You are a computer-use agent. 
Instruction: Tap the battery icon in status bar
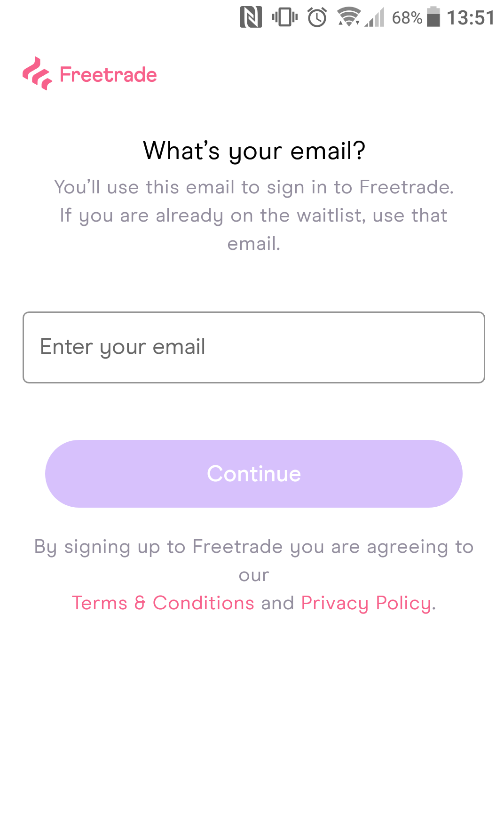coord(433,17)
